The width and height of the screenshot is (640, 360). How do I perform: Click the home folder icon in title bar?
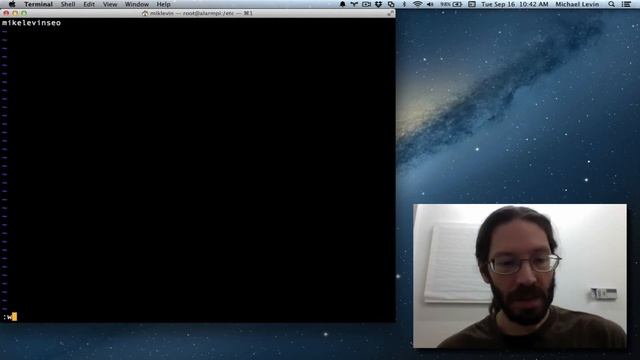145,13
